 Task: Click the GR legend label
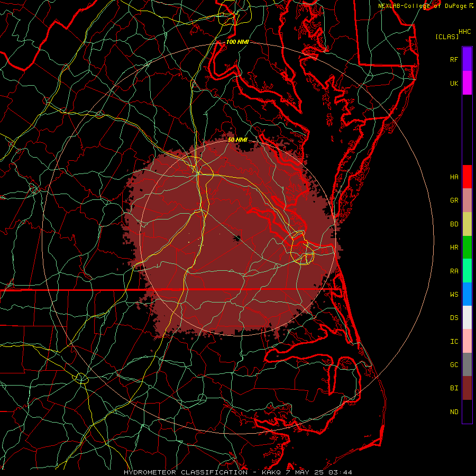click(454, 200)
